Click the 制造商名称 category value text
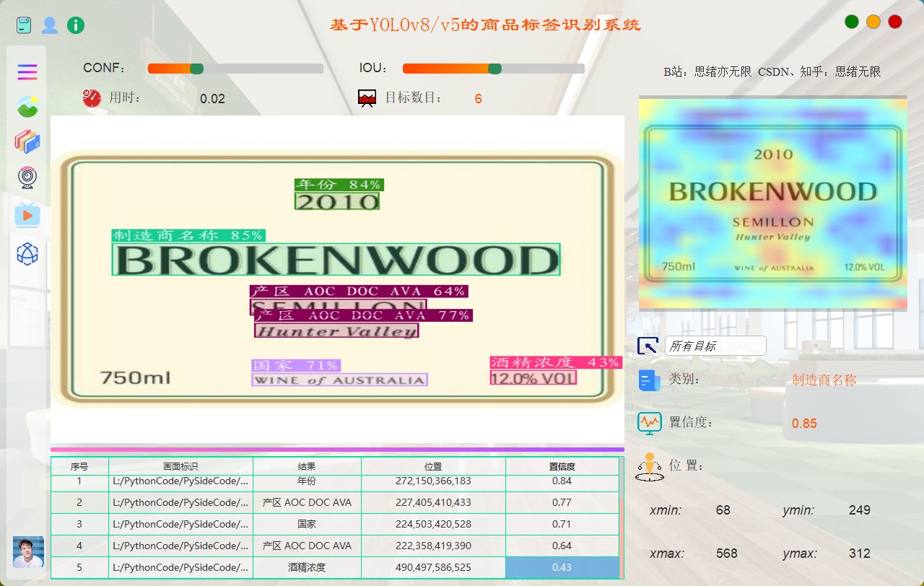Screen dimensions: 924x586 tap(824, 380)
